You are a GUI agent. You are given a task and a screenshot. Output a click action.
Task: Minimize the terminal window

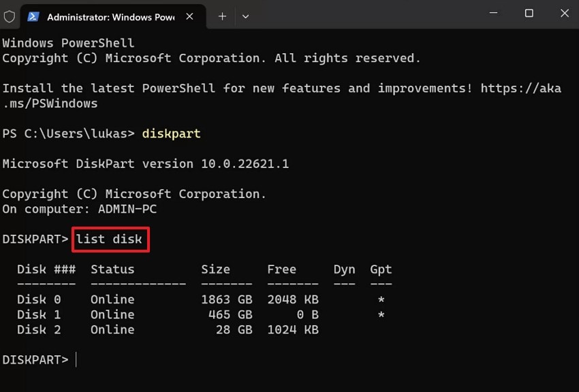(493, 13)
